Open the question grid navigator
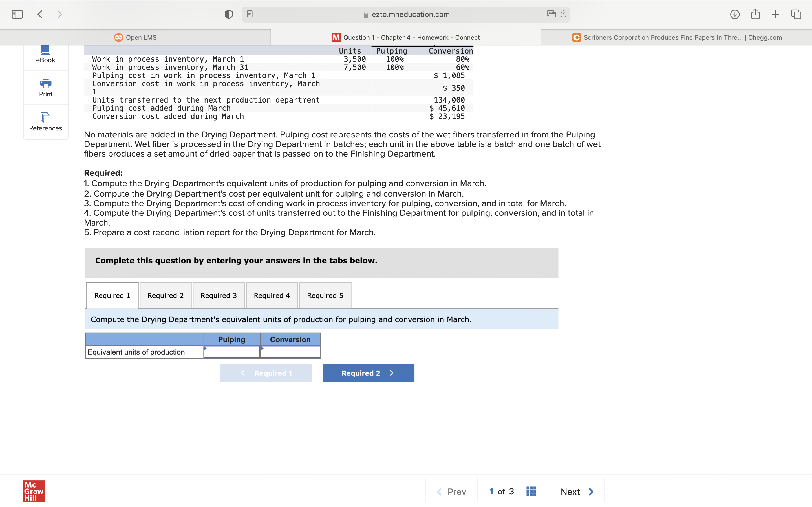Image resolution: width=812 pixels, height=507 pixels. [x=531, y=492]
